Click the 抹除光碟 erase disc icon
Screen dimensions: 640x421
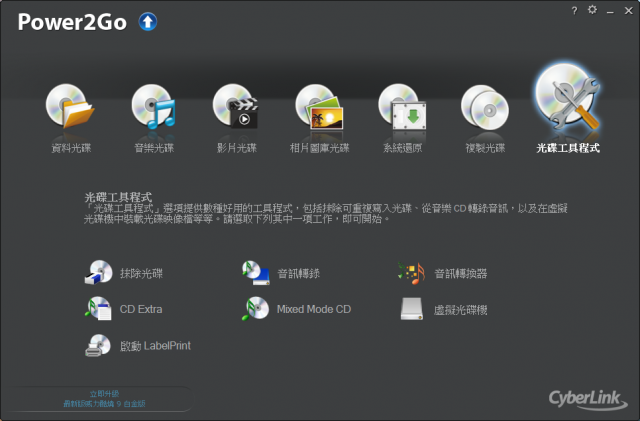point(98,272)
